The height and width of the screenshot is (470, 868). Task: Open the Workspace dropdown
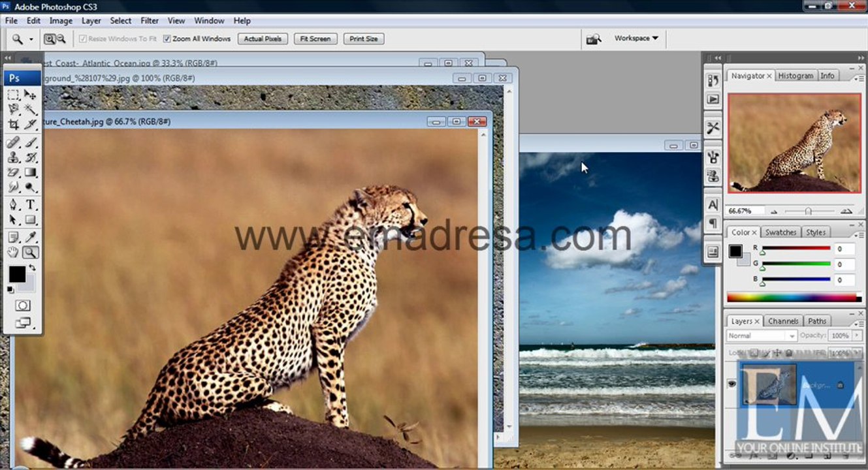tap(636, 39)
